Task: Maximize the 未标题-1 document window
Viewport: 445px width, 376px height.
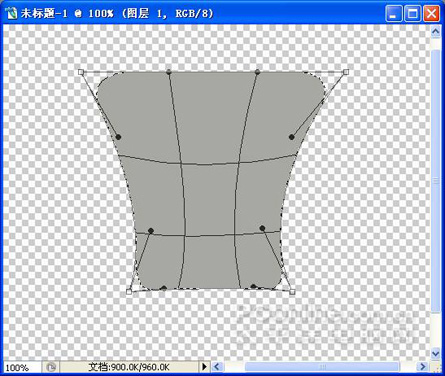Action: 412,14
